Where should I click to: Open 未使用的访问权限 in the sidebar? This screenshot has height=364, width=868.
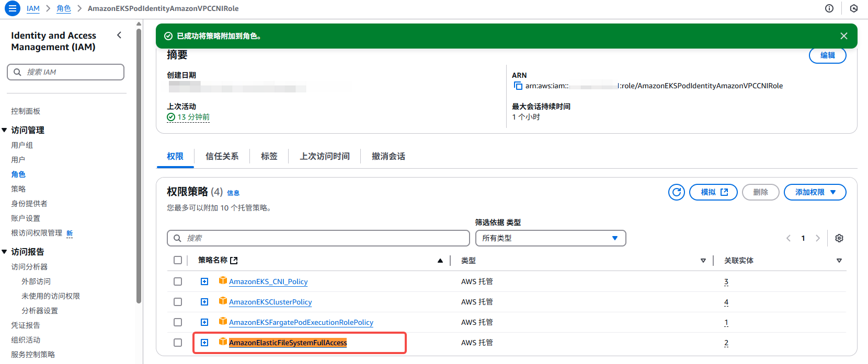(51, 296)
